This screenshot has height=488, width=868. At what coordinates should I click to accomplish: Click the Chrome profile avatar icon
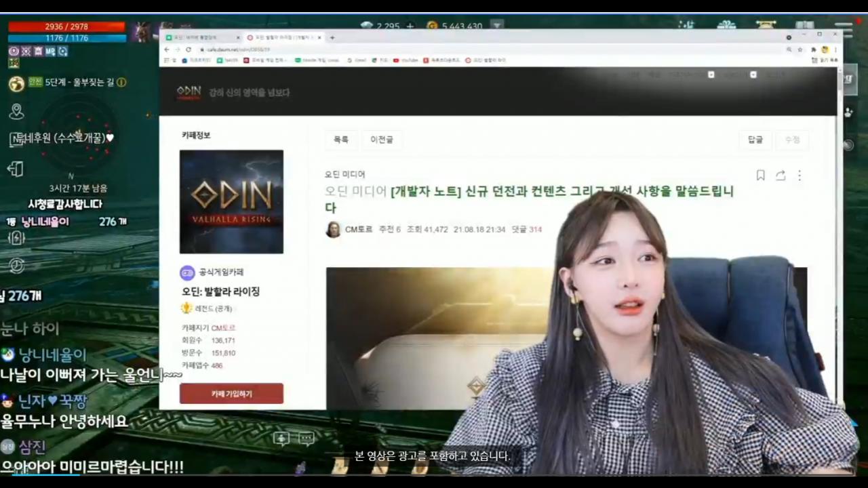[x=825, y=49]
